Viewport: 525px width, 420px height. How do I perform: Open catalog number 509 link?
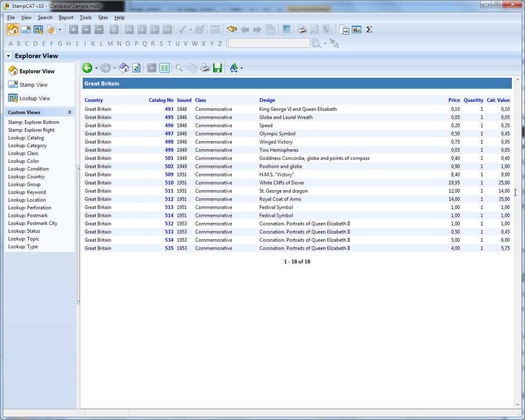(x=169, y=175)
